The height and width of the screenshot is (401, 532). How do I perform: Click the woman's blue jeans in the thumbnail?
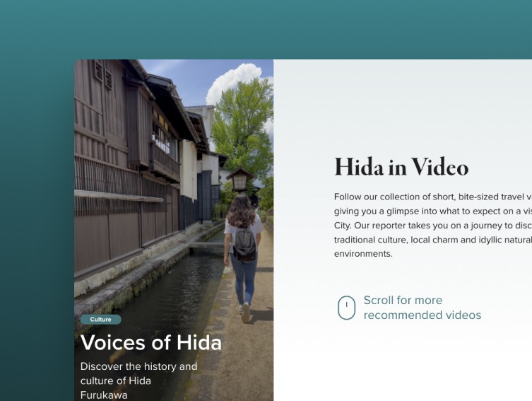244,279
